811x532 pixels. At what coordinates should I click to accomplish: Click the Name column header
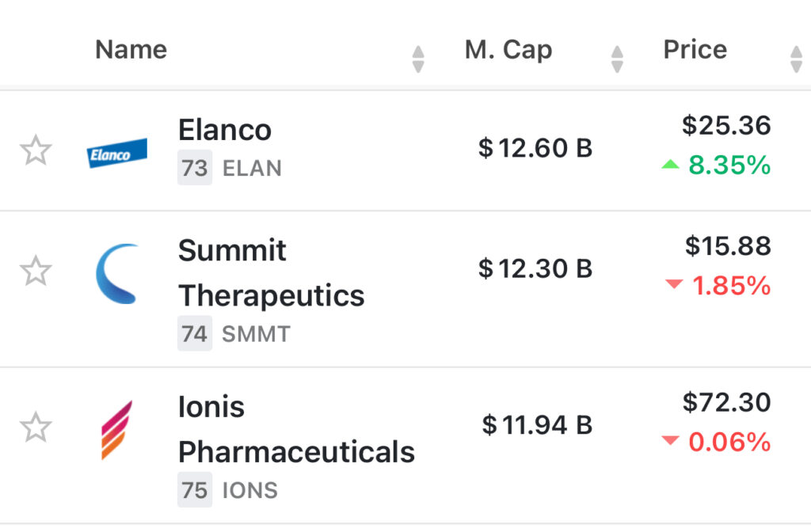[131, 50]
